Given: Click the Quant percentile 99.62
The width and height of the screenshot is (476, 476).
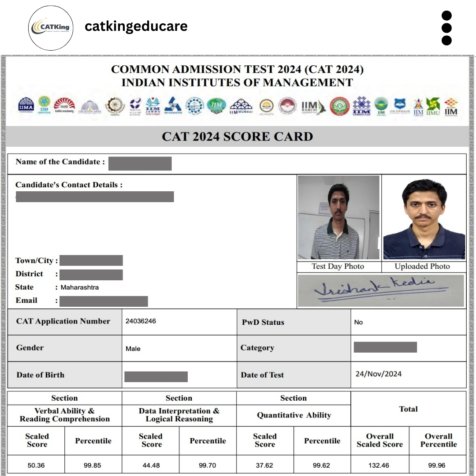Looking at the screenshot, I should coord(321,465).
